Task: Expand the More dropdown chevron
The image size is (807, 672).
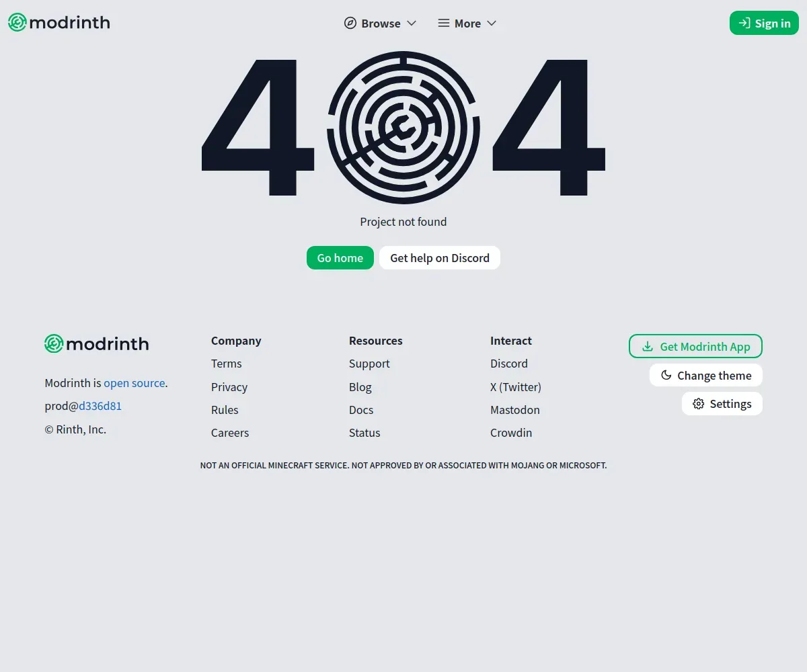Action: (x=492, y=23)
